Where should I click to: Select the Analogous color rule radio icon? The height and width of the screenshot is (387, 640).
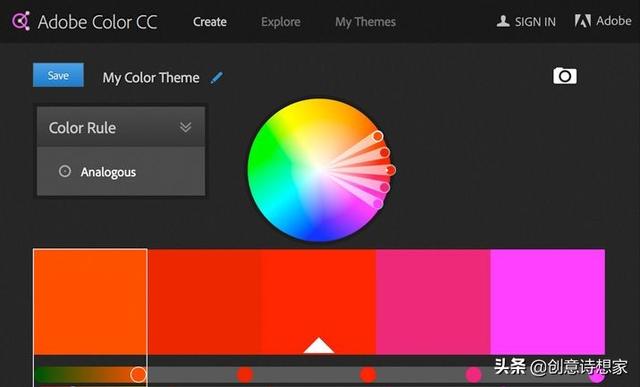click(x=65, y=171)
